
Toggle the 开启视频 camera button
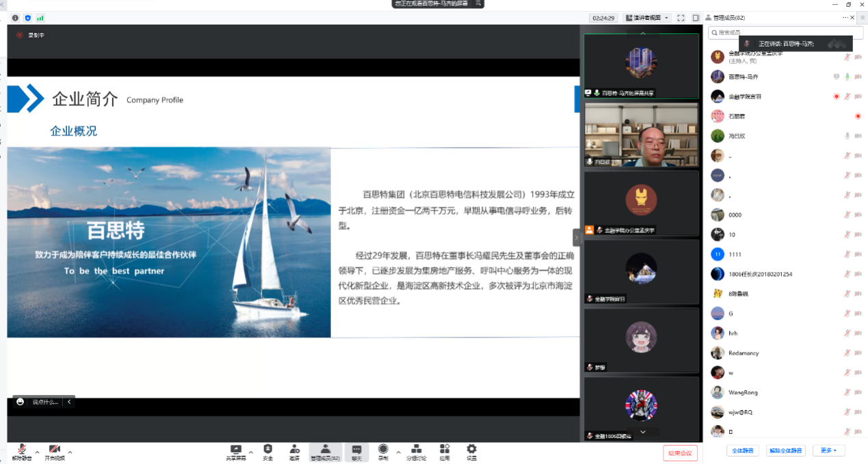click(x=55, y=451)
